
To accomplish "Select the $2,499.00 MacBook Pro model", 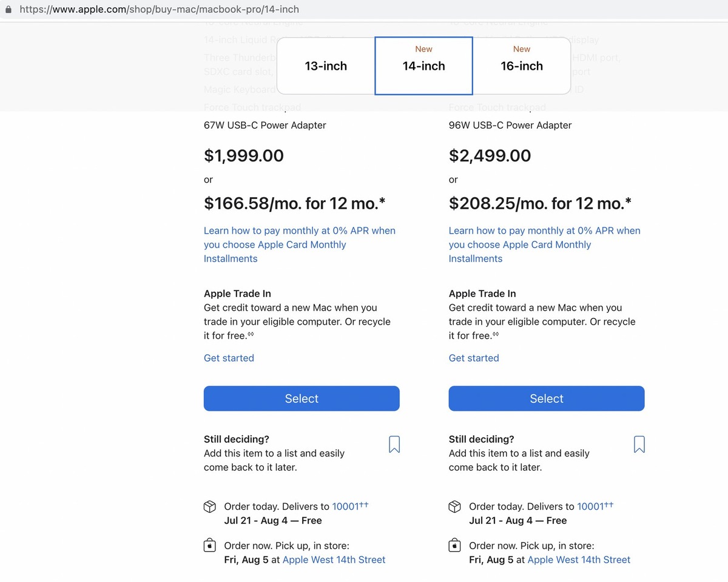I will (547, 399).
